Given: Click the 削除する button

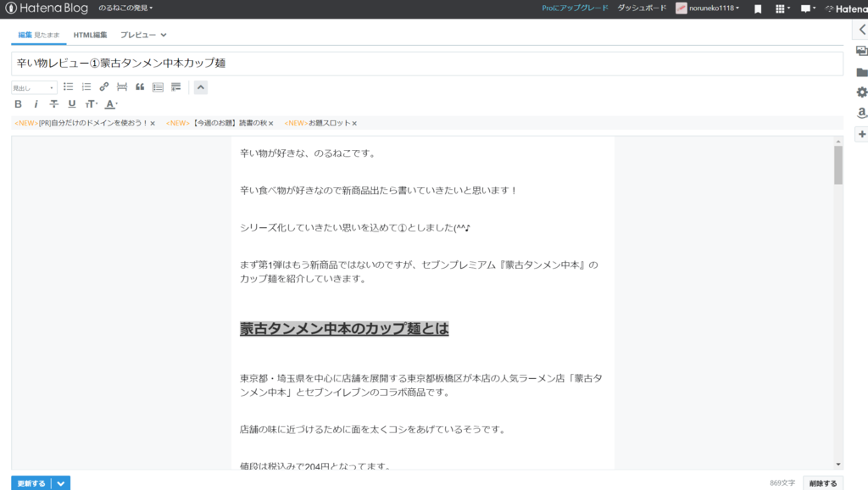Looking at the screenshot, I should click(x=822, y=483).
